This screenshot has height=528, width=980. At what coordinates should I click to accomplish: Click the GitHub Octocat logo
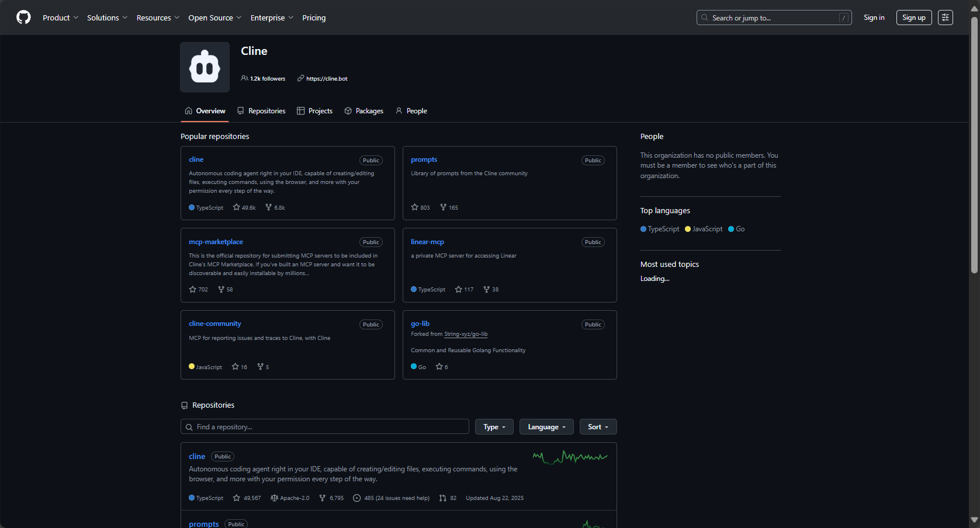[x=23, y=18]
